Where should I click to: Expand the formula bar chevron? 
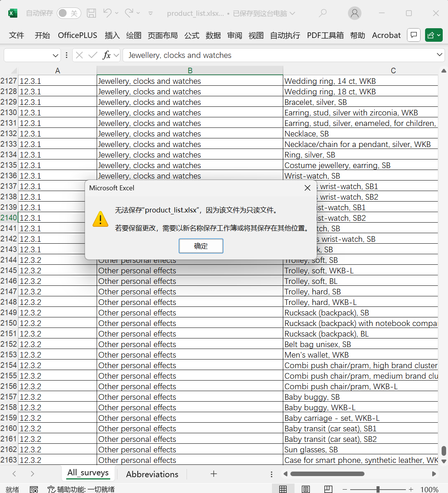click(x=439, y=55)
